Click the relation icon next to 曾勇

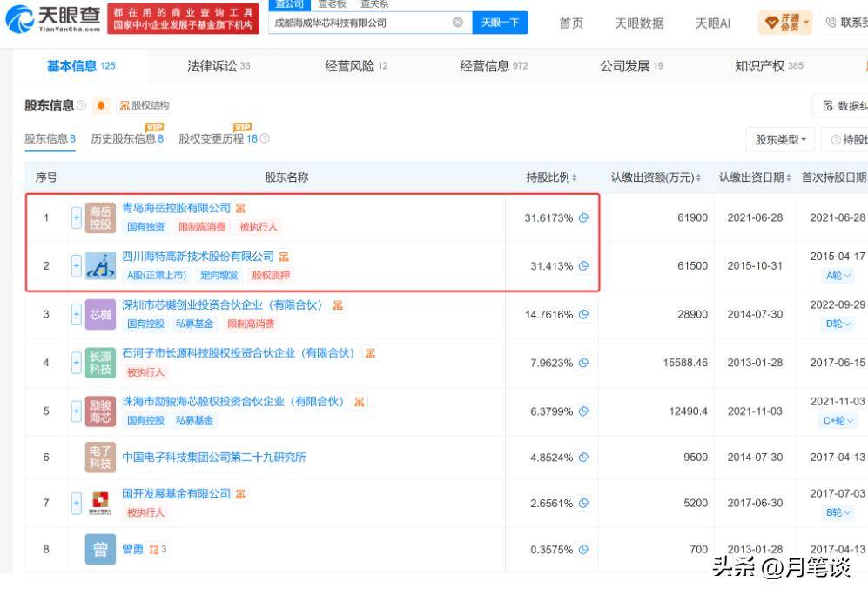pyautogui.click(x=158, y=549)
